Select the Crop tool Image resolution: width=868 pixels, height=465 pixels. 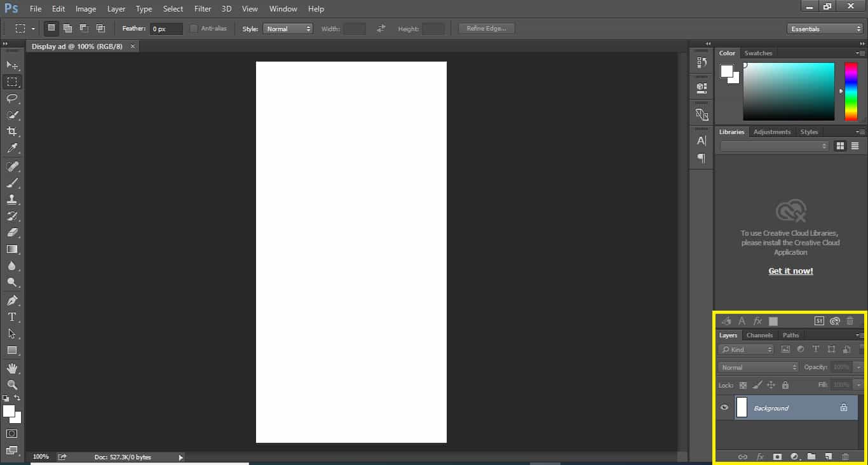tap(11, 131)
